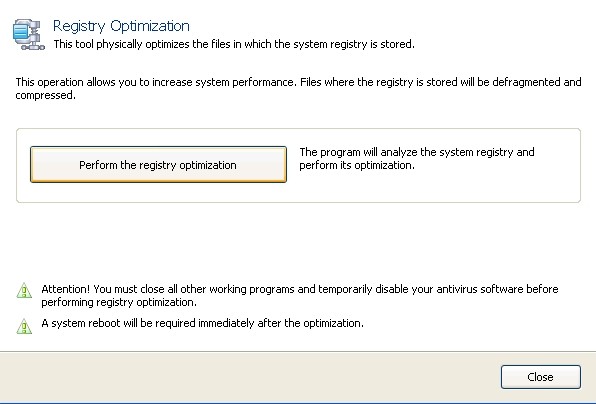Click the blank white area above the warnings

tap(298, 241)
